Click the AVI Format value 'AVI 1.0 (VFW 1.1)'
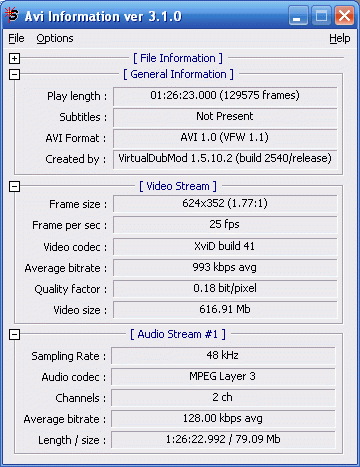The height and width of the screenshot is (467, 360). 225,138
